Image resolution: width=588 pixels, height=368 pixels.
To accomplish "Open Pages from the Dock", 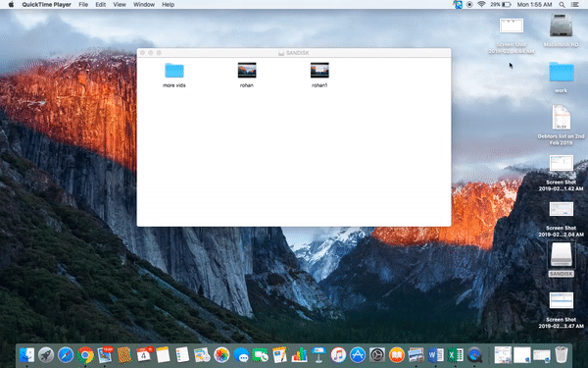I will click(279, 355).
